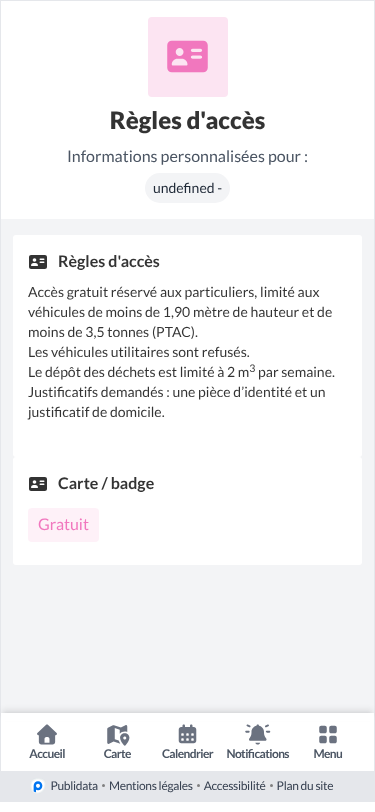The image size is (375, 812).
Task: Open the Mentions légales link
Action: point(151,786)
